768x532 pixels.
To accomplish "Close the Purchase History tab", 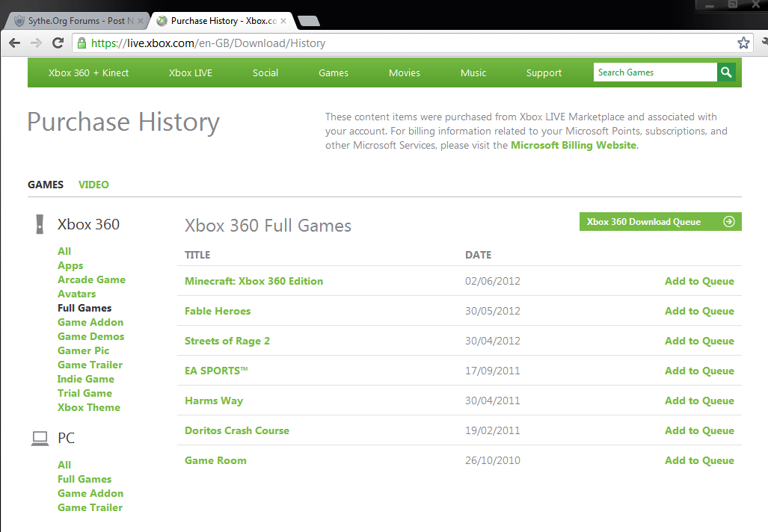I will point(283,21).
